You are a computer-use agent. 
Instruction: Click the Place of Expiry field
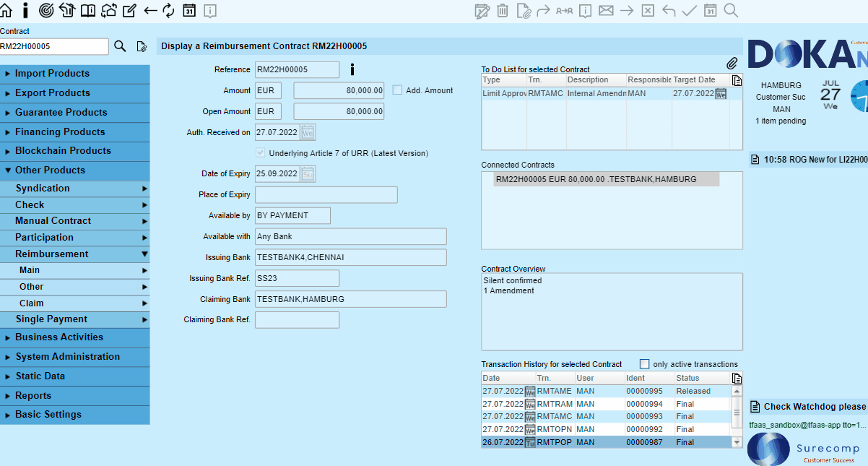tap(326, 195)
